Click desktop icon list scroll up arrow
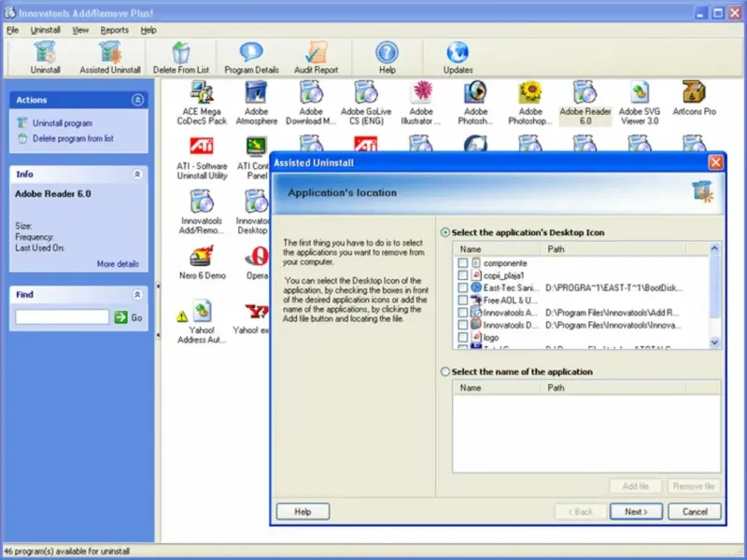Screen dimensions: 747x560 pyautogui.click(x=714, y=248)
